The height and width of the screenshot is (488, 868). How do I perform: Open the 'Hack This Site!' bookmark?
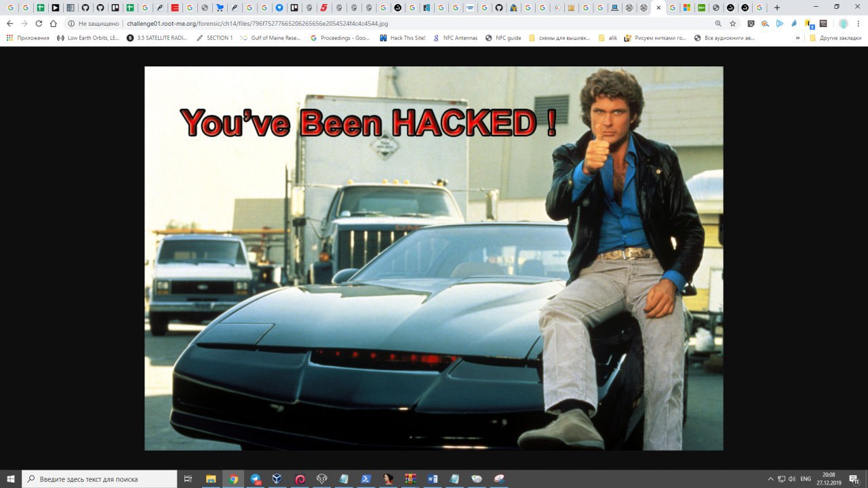pos(403,38)
